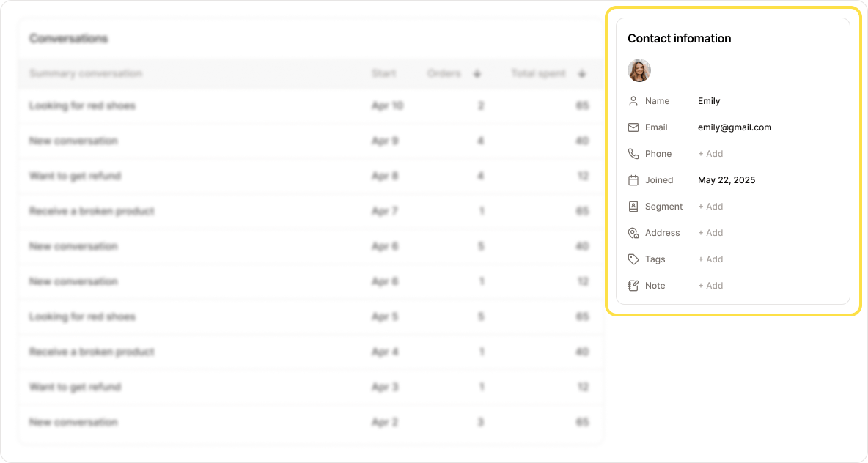The width and height of the screenshot is (868, 463).
Task: Add an address via + Add
Action: [710, 233]
